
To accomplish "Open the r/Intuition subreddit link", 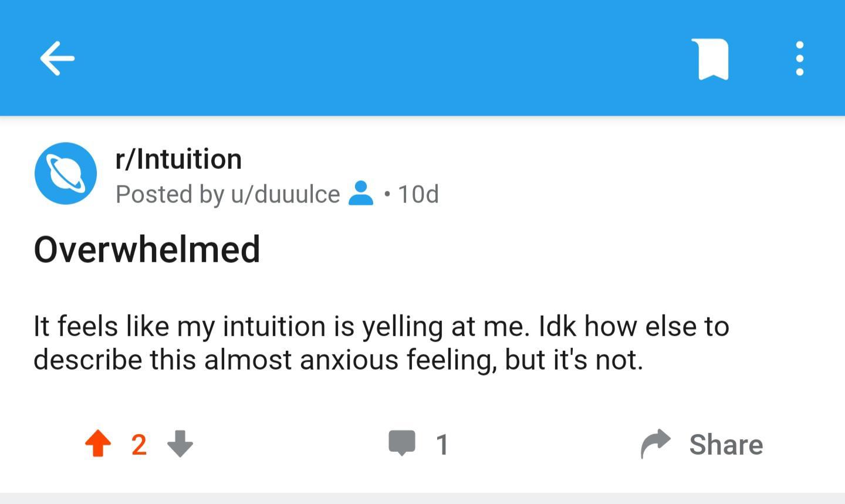I will 178,159.
